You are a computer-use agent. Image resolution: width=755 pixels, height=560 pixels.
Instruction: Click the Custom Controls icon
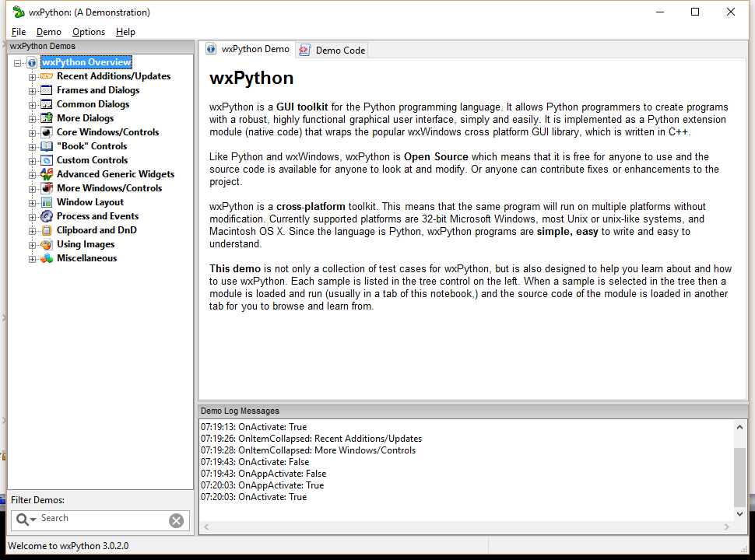(47, 159)
